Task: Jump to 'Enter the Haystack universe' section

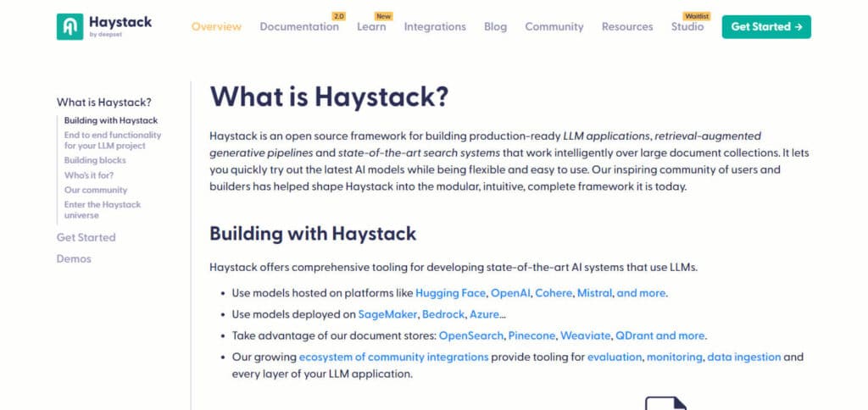Action: [x=103, y=210]
